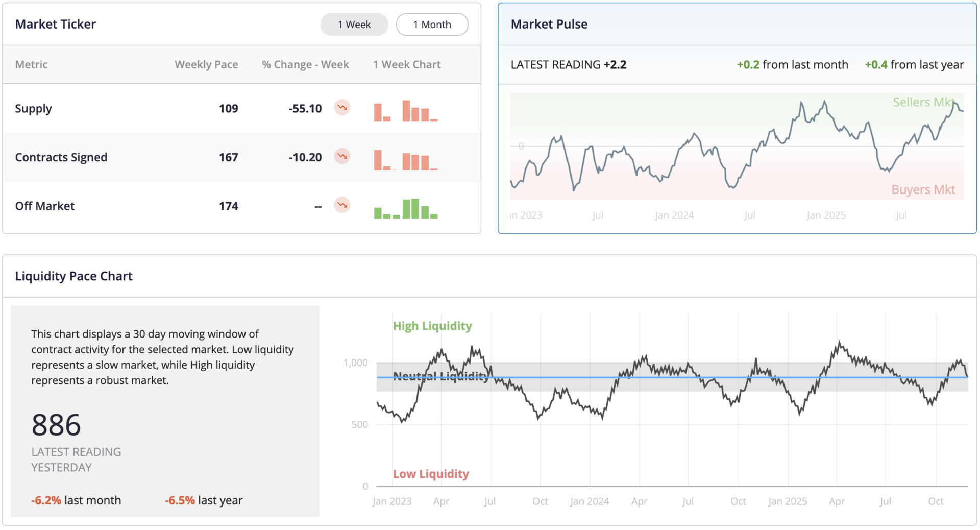Click the Contracts Signed downward trend icon
Image resolution: width=980 pixels, height=530 pixels.
342,156
